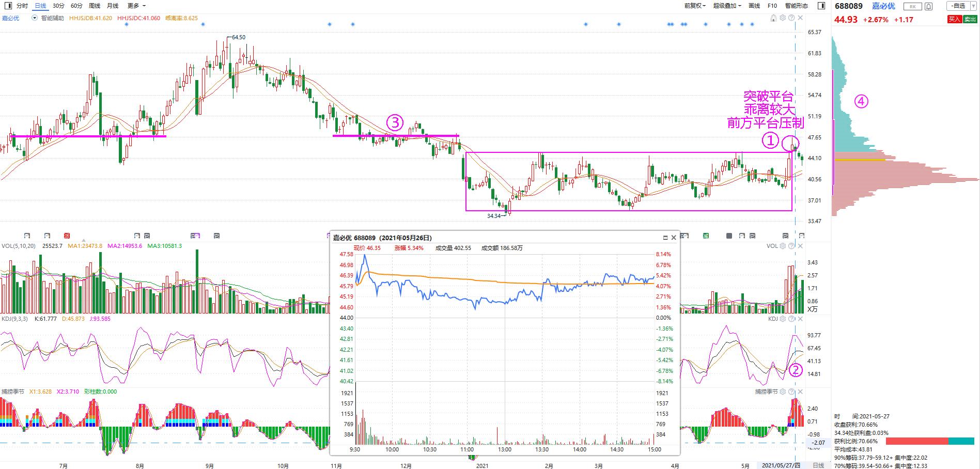This screenshot has width=980, height=469.
Task: Toggle the right info panel icon
Action: (821, 6)
